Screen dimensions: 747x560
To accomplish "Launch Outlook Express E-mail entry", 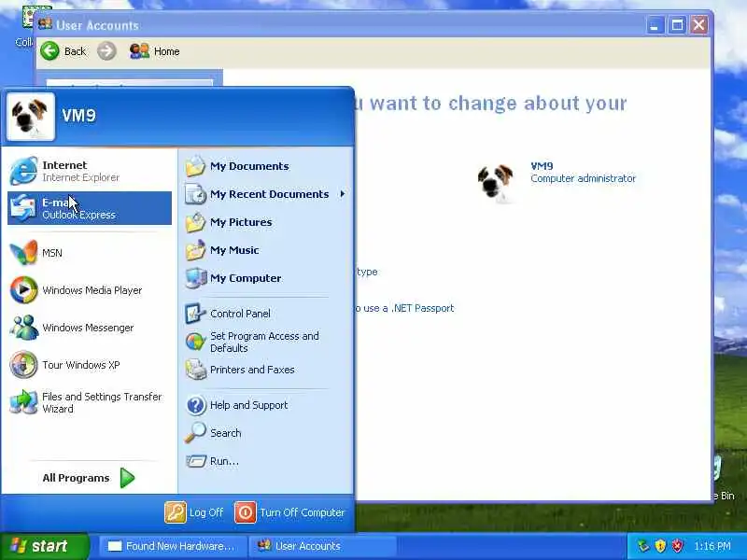I will (90, 208).
